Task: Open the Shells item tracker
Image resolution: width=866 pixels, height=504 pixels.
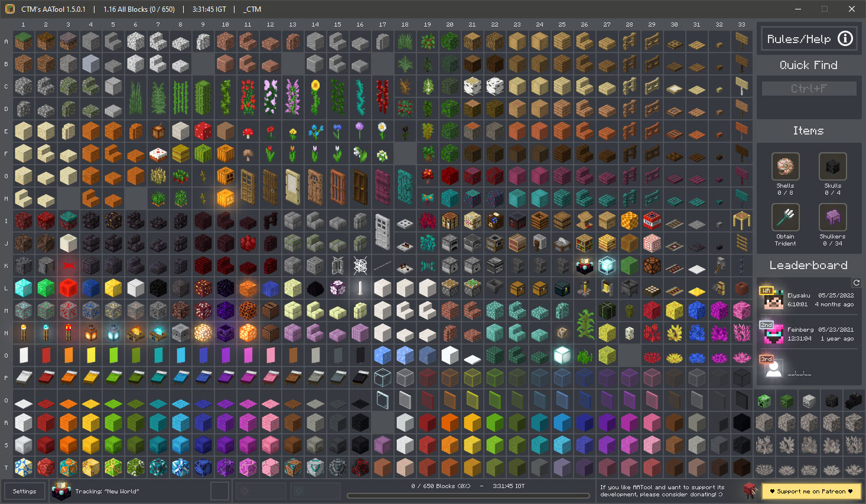Action: point(785,166)
